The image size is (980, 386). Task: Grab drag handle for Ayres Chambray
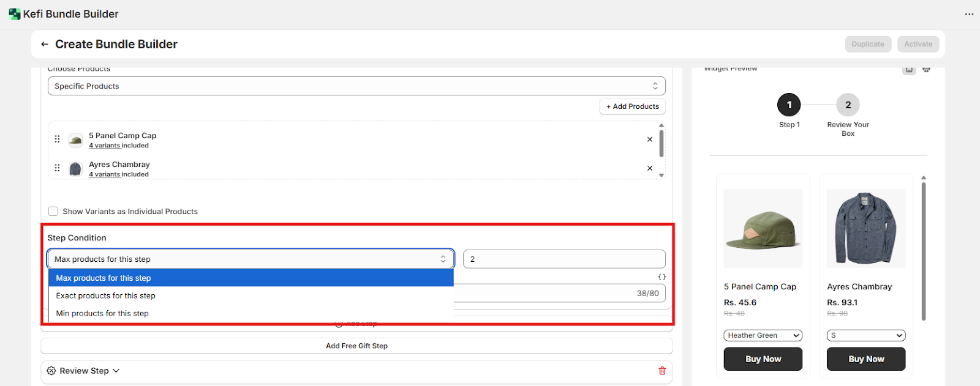pyautogui.click(x=58, y=168)
